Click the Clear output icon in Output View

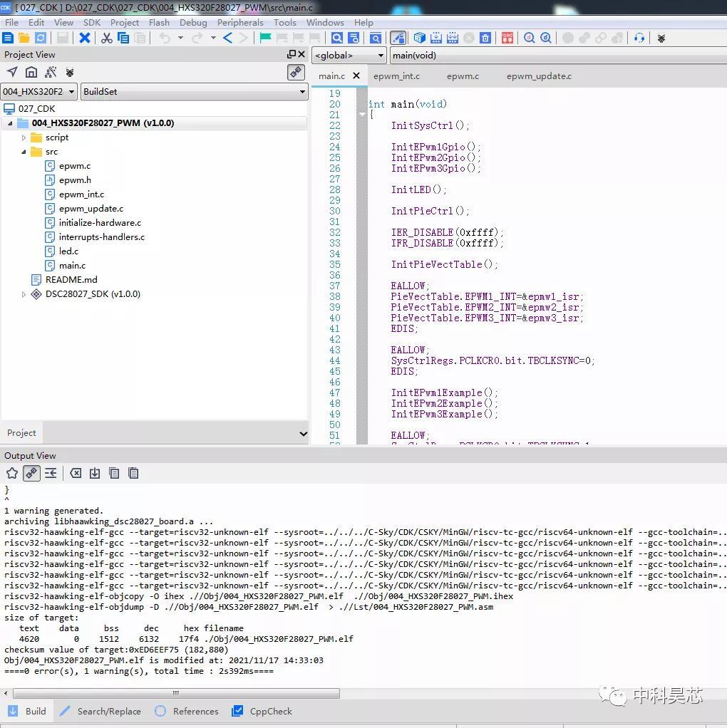(x=76, y=473)
